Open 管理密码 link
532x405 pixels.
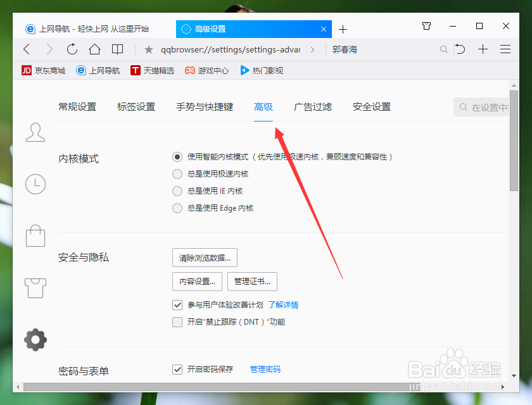[x=265, y=370]
